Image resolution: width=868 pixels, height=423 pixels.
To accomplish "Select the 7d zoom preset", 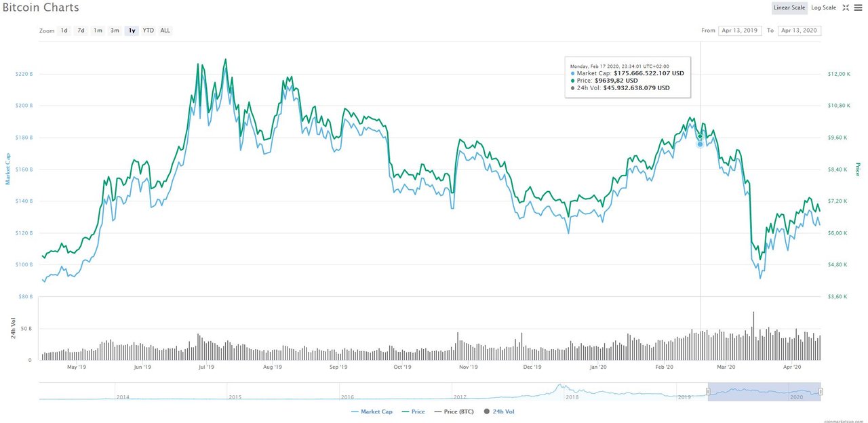I will click(x=80, y=31).
